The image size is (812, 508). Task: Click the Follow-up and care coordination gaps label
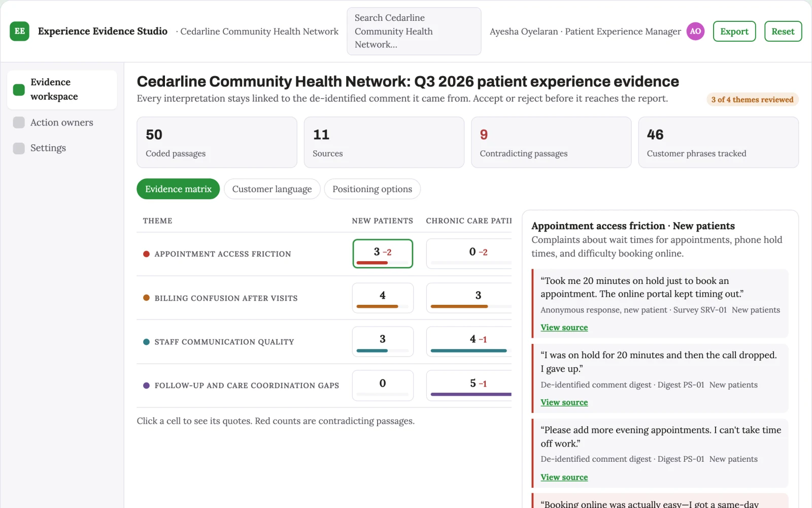pyautogui.click(x=247, y=386)
